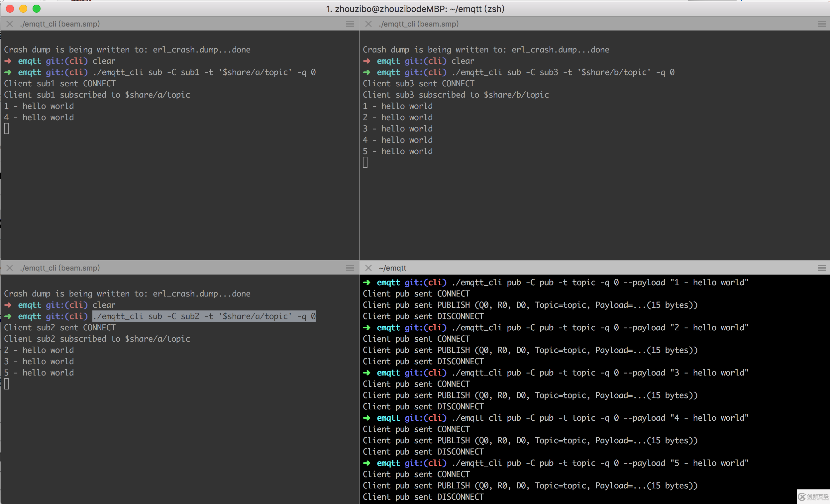
Task: Click '5 - hello world' in sub3 pane
Action: (398, 151)
